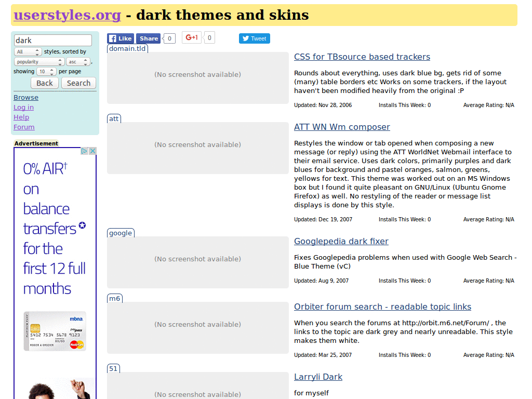Open the 'asc' sort order dropdown

[x=78, y=62]
